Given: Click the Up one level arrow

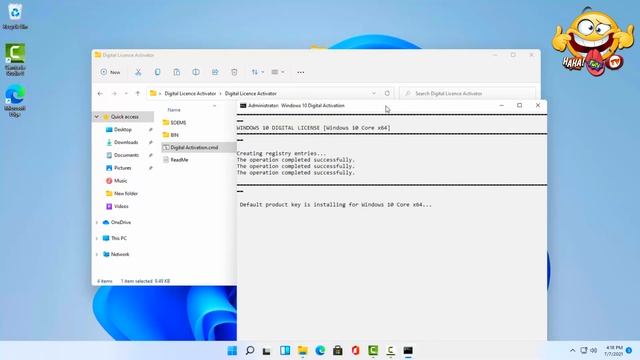Looking at the screenshot, I should [x=138, y=93].
